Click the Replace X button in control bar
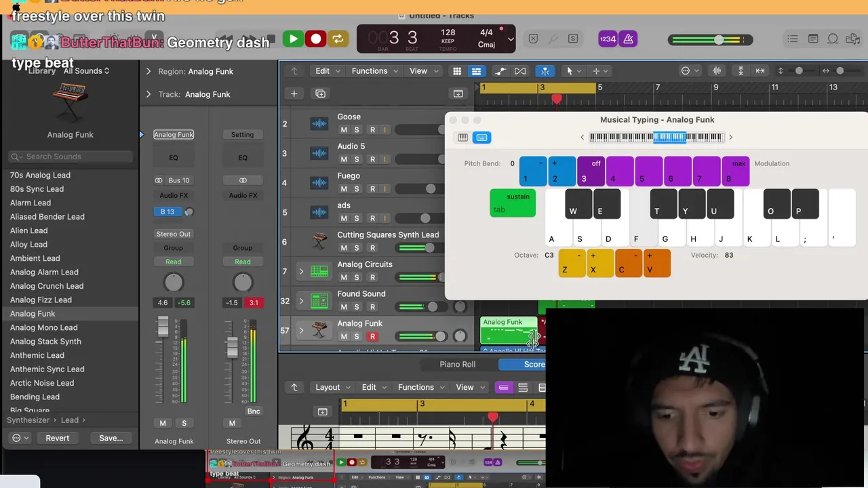Viewport: 868px width, 488px height. tap(533, 39)
